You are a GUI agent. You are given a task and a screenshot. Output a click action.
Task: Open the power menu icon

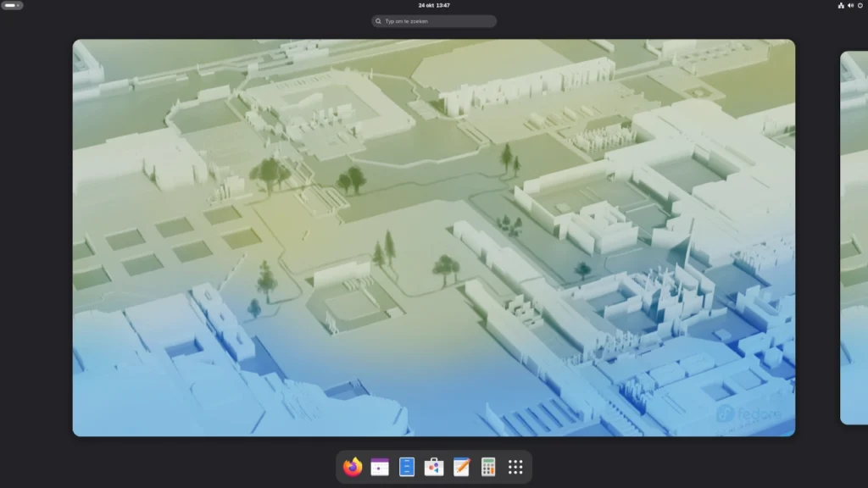point(860,6)
